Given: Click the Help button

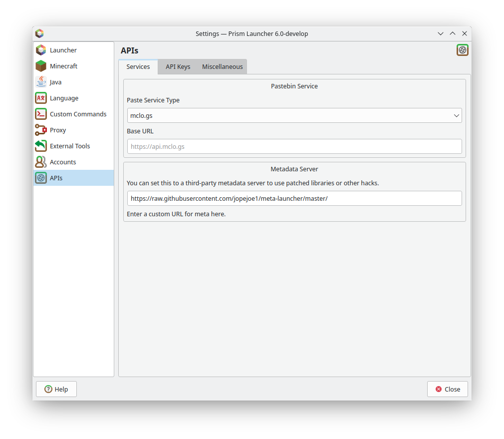Looking at the screenshot, I should (x=56, y=389).
